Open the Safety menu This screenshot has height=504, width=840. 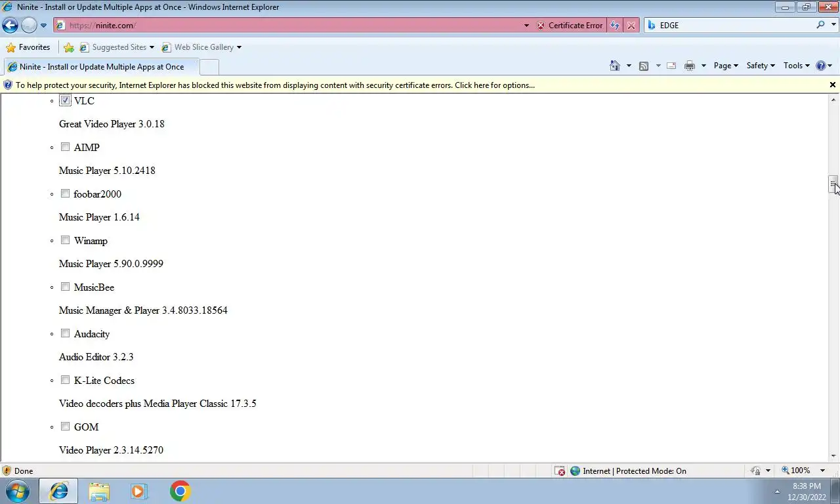[761, 66]
